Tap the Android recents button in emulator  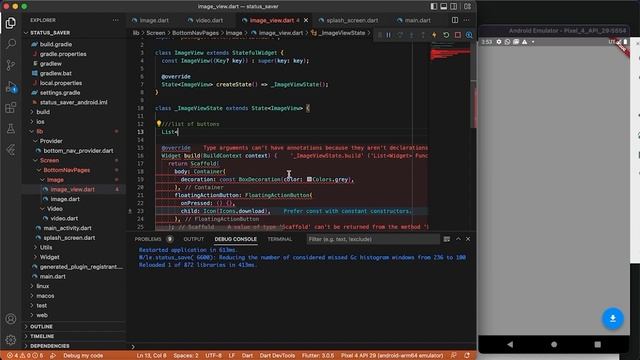tap(598, 344)
